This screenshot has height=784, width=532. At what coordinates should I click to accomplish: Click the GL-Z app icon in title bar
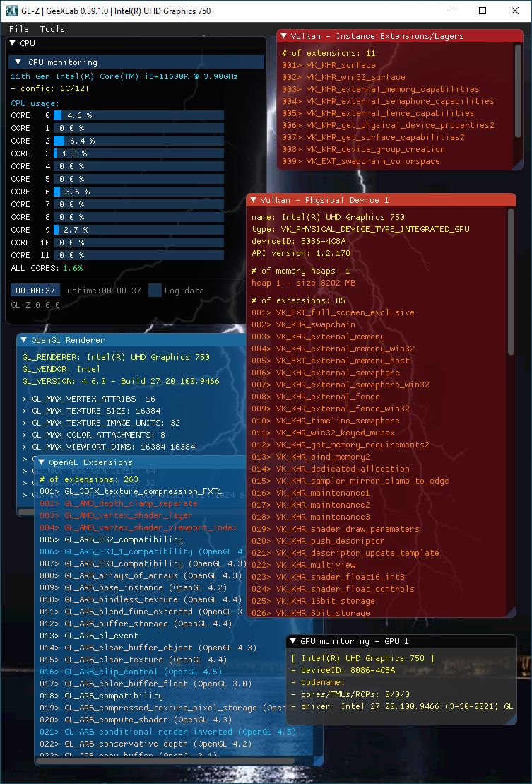click(x=11, y=11)
